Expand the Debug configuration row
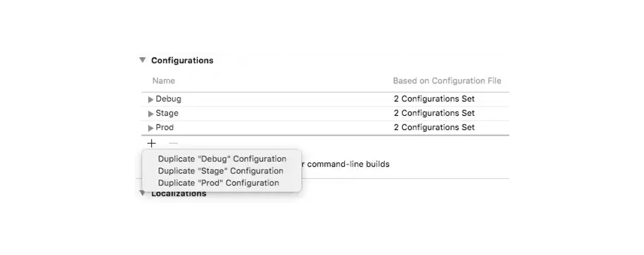Image resolution: width=644 pixels, height=255 pixels. (x=151, y=99)
